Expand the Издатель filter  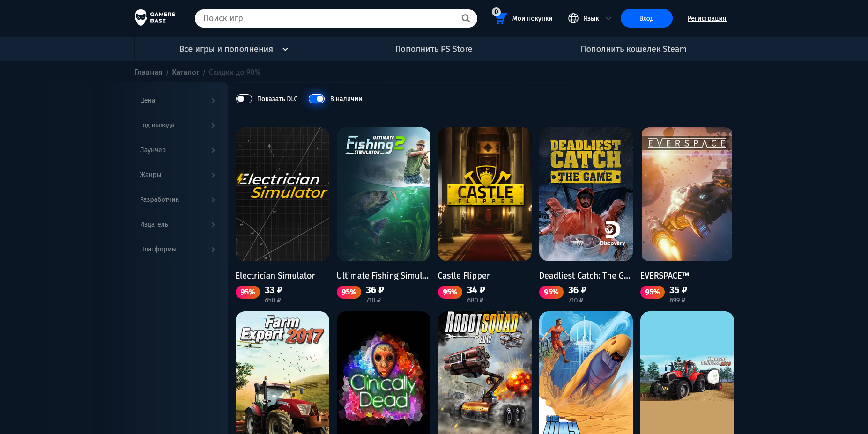coord(178,224)
